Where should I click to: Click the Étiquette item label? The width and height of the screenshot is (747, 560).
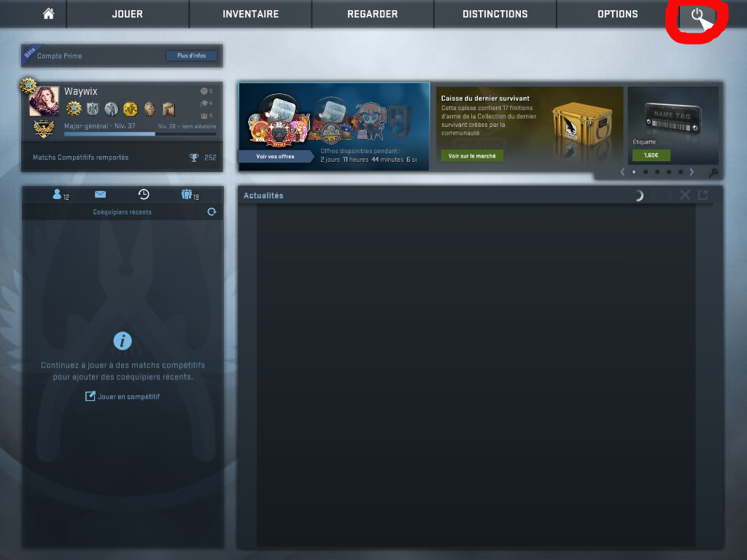click(x=644, y=142)
